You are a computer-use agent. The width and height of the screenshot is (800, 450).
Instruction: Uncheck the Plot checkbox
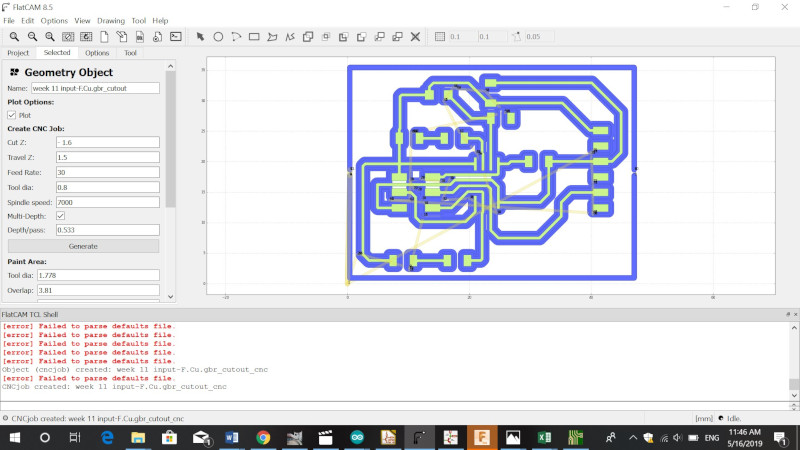[12, 115]
